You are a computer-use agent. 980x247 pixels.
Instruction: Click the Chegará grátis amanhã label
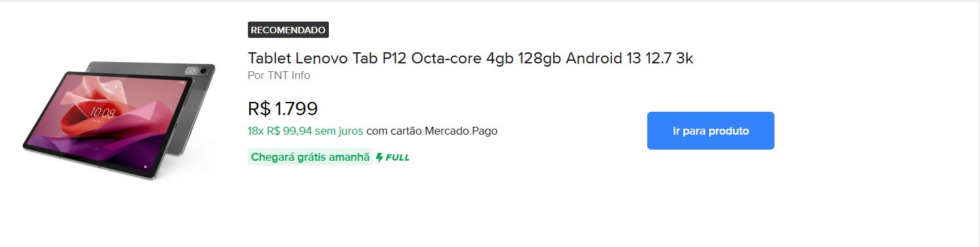310,157
